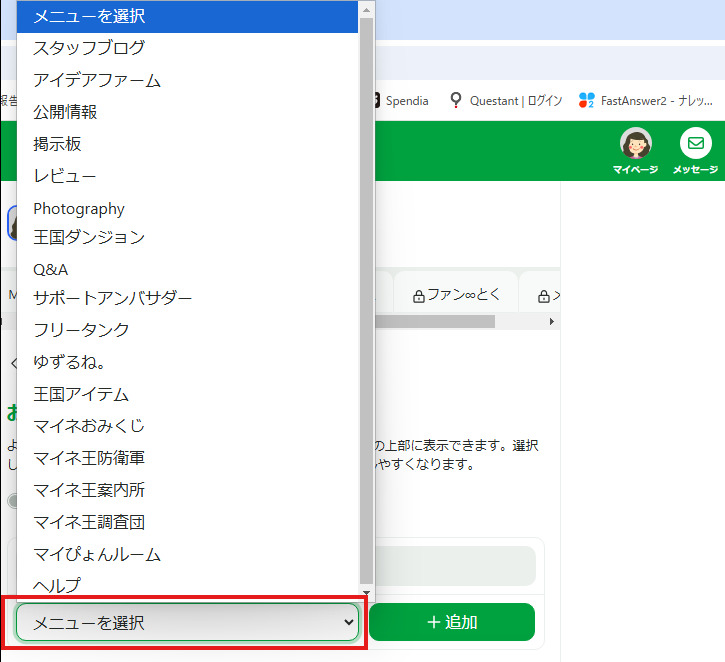Click the dropdown list's scroll-up arrow

(366, 8)
